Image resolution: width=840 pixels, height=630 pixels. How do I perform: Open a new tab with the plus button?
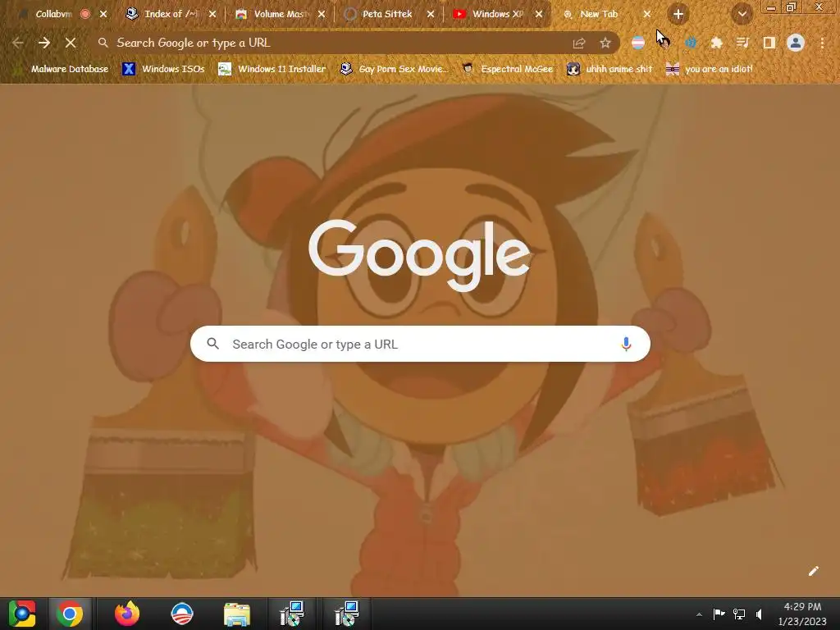point(678,15)
